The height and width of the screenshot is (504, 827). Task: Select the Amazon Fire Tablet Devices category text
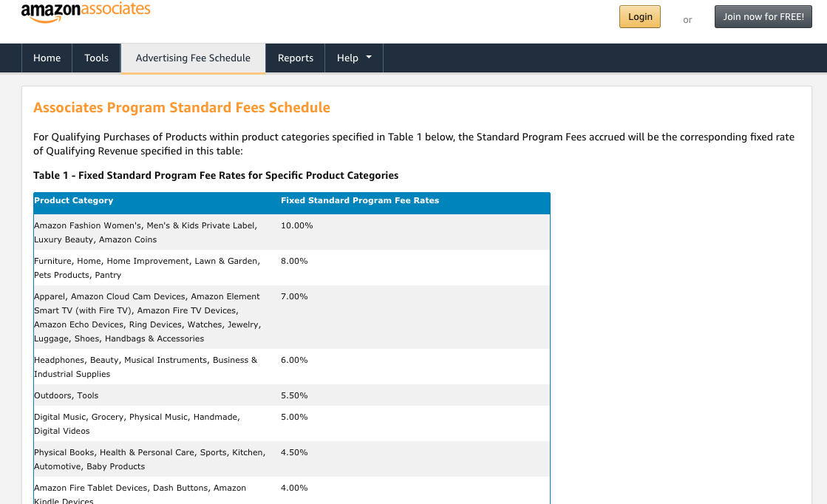point(140,494)
